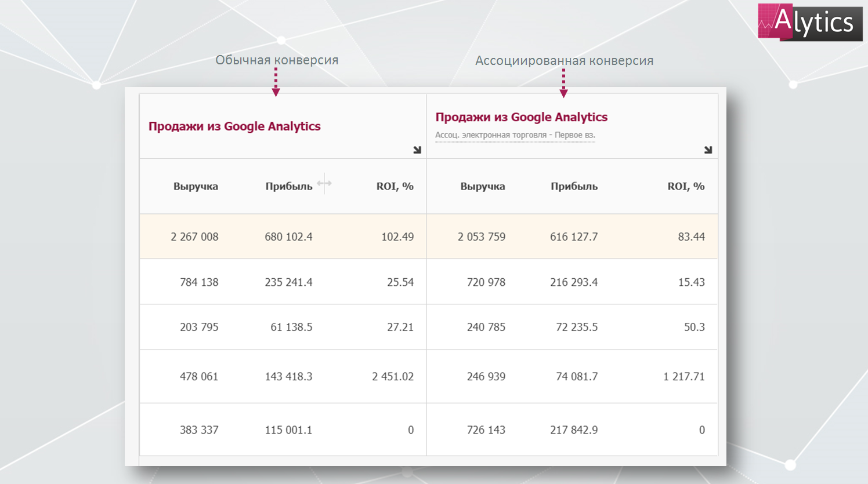The height and width of the screenshot is (484, 868).
Task: Select ROI value '83.44'
Action: [x=692, y=237]
